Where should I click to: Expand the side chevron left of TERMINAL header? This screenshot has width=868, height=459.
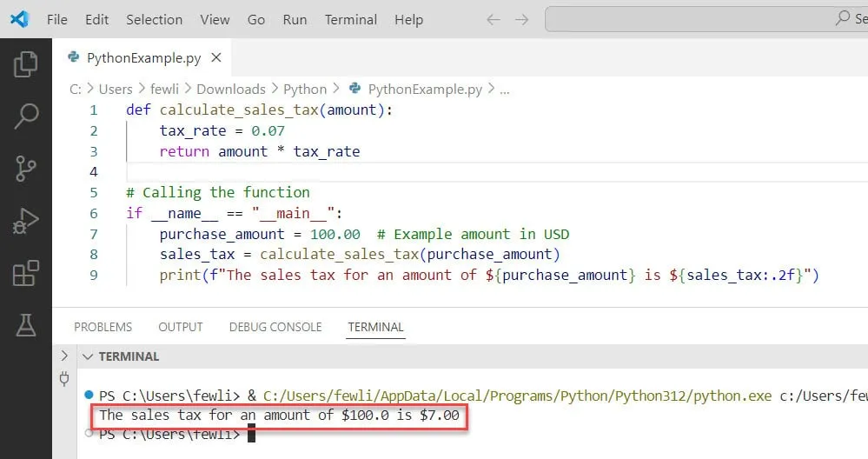(x=63, y=356)
